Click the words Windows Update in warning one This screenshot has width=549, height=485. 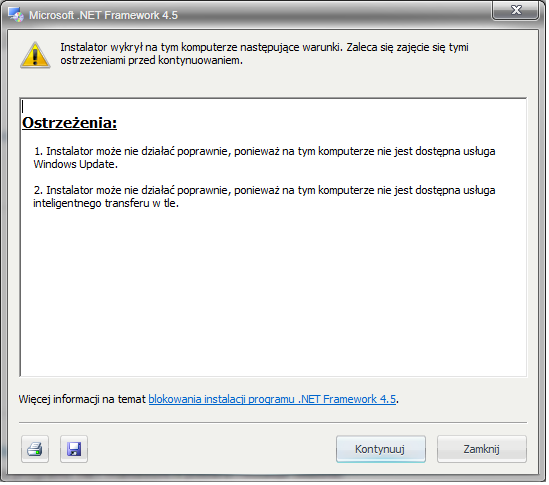75,165
